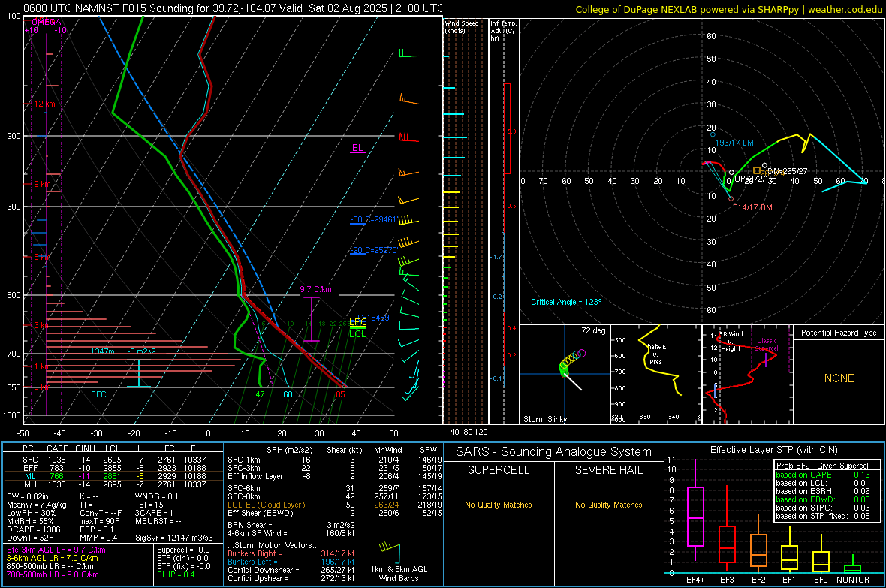886x588 pixels.
Task: Click the green LCL level label
Action: click(357, 334)
